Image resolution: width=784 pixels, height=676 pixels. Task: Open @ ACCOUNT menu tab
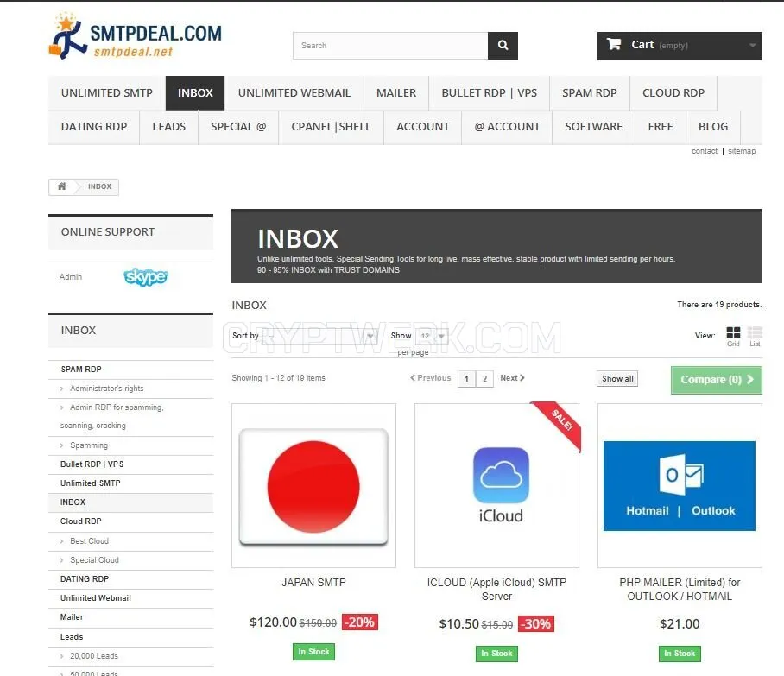(x=507, y=127)
